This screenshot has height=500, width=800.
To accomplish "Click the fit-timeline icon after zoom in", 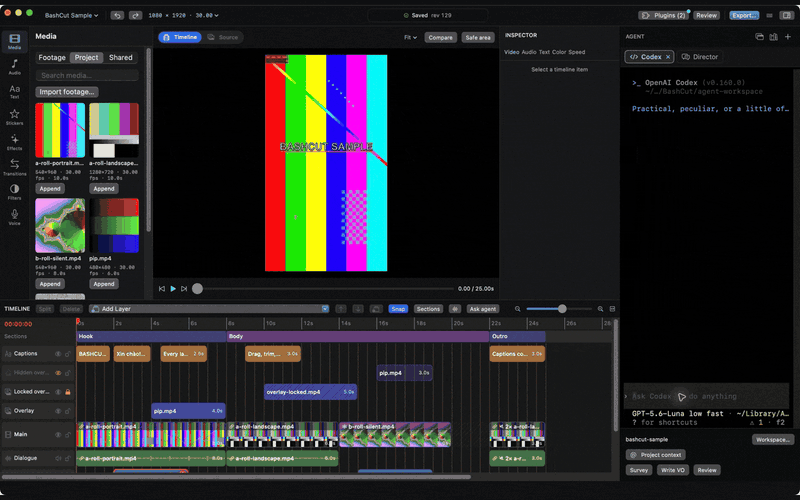I will [612, 309].
